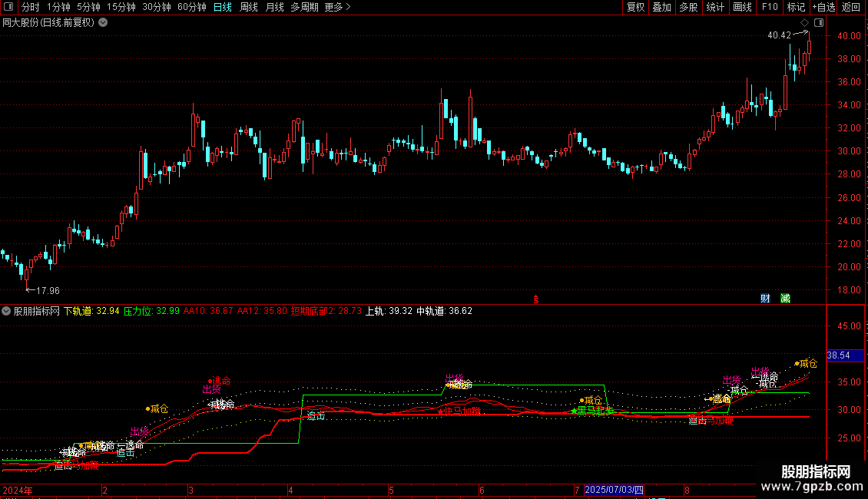Click the 统计 statistics button

(715, 7)
